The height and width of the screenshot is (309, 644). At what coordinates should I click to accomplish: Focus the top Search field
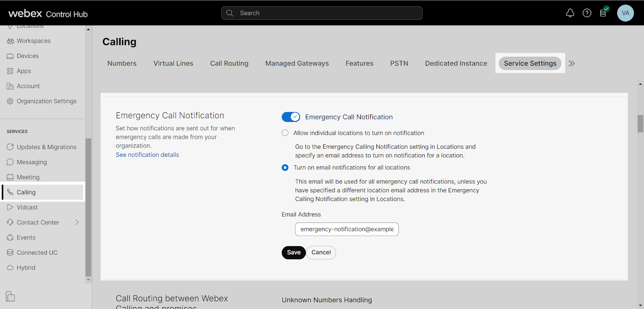click(x=322, y=13)
